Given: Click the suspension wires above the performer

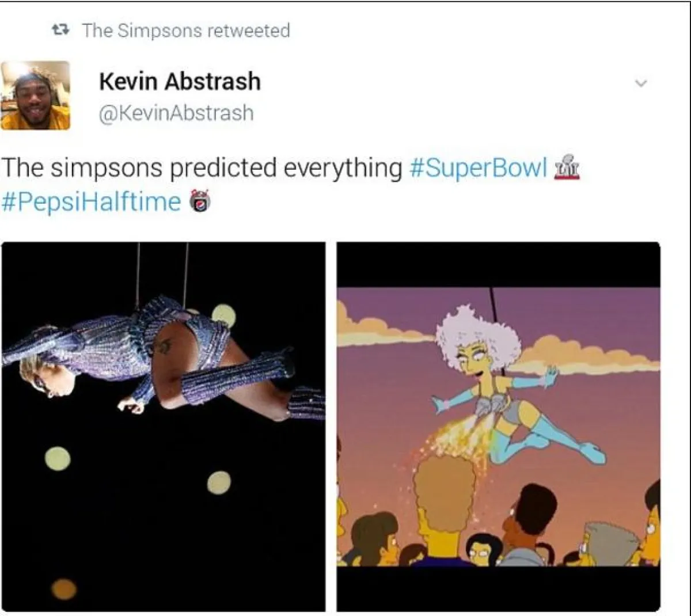Looking at the screenshot, I should coord(161,271).
